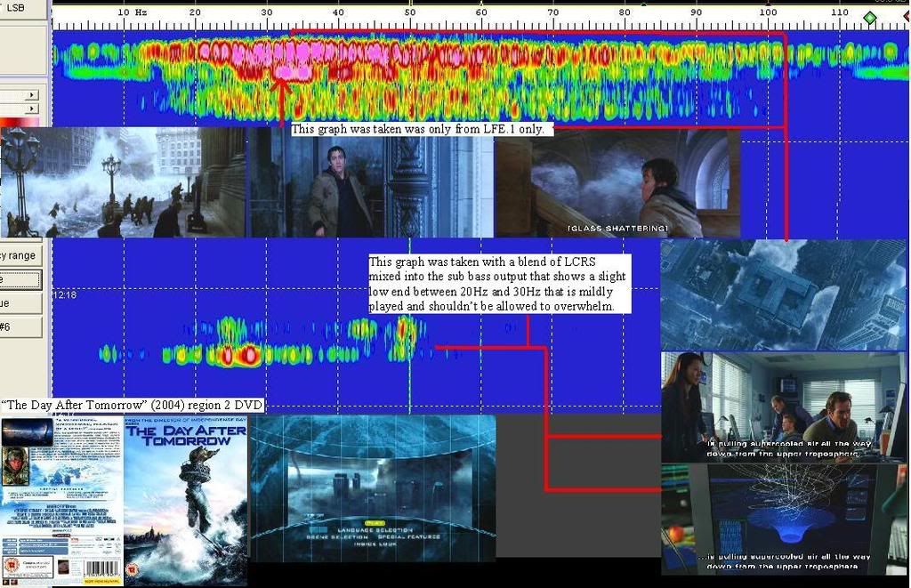Select "LANGUAGE SELECTION" in the DVD menu
The width and height of the screenshot is (911, 588).
(375, 530)
